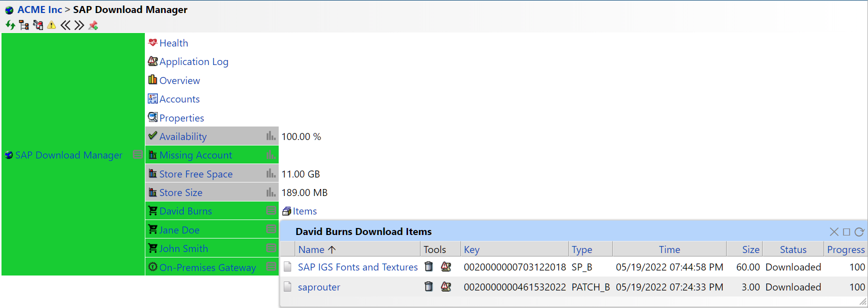Viewport: 868px width, 308px height.
Task: Click the double right chevron icon
Action: pos(79,25)
